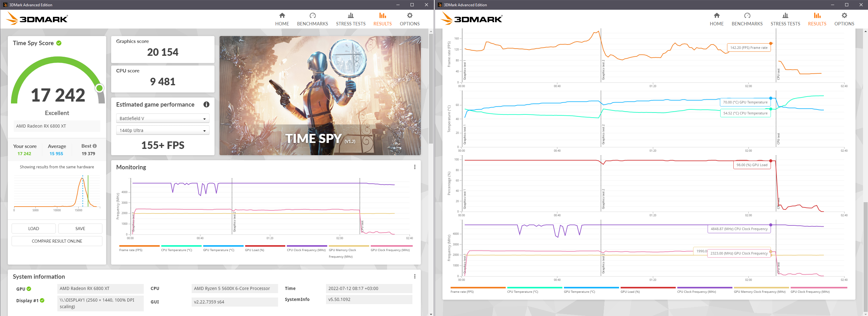Image resolution: width=868 pixels, height=316 pixels.
Task: Toggle GPU Temperature legend in left Monitoring chart
Action: tap(223, 248)
